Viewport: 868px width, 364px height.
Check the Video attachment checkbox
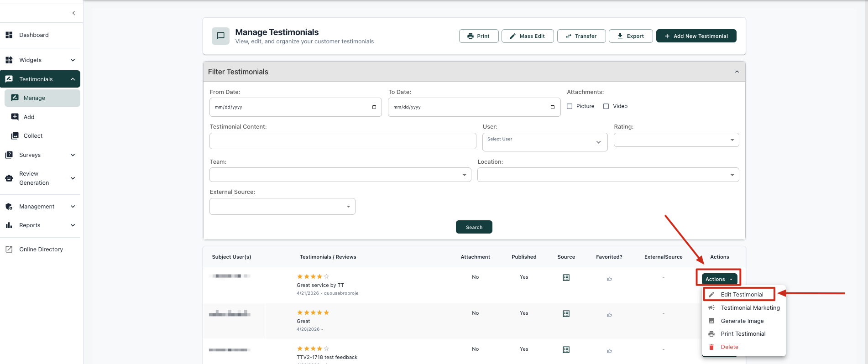click(606, 106)
